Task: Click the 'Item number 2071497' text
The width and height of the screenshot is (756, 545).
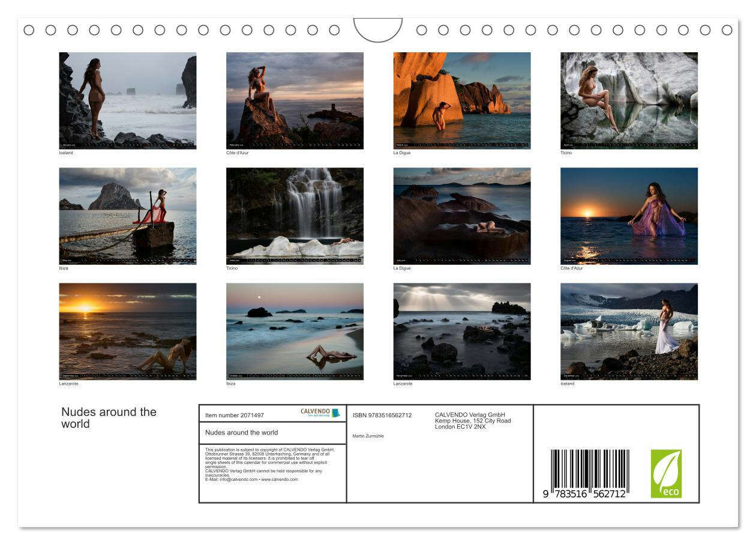Action: [x=234, y=415]
